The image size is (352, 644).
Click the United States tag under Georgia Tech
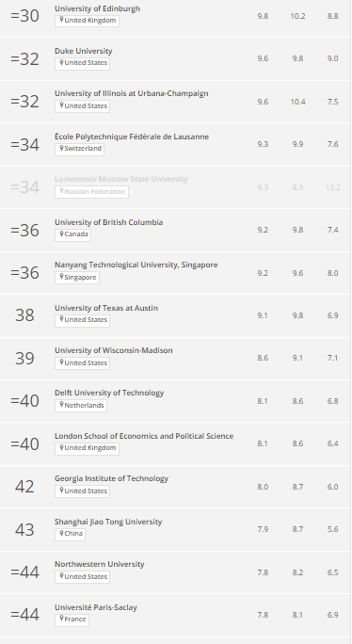(82, 491)
